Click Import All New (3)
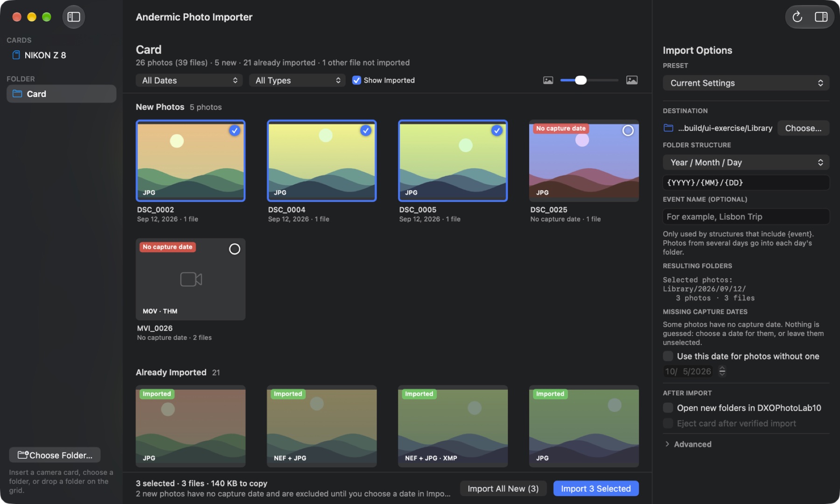 [x=503, y=489]
